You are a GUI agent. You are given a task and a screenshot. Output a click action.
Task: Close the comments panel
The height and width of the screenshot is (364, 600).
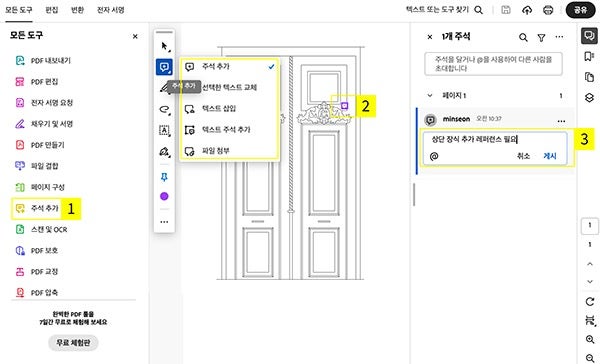click(430, 37)
